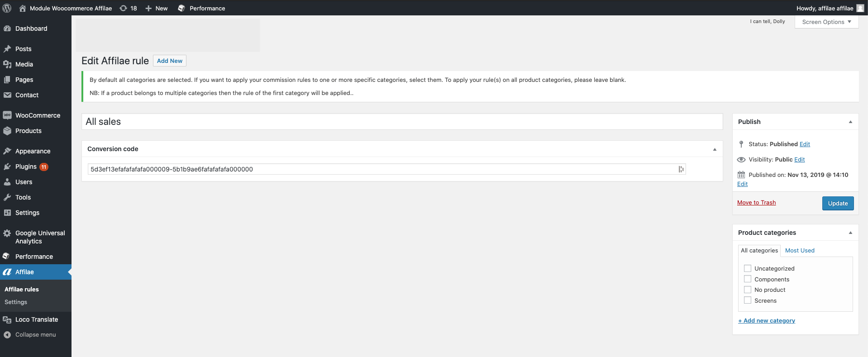Image resolution: width=868 pixels, height=357 pixels.
Task: Click the sidebar Performance cube icon
Action: coord(6,257)
